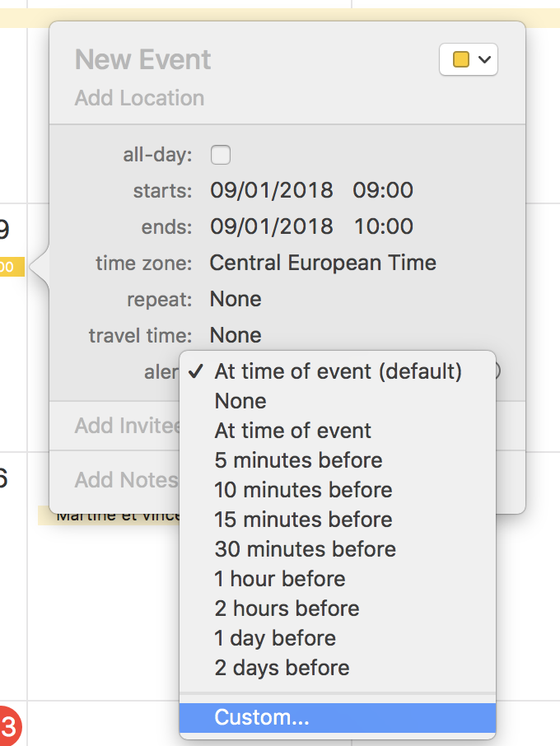This screenshot has height=746, width=560.
Task: Select 1 day before alert
Action: [338, 638]
